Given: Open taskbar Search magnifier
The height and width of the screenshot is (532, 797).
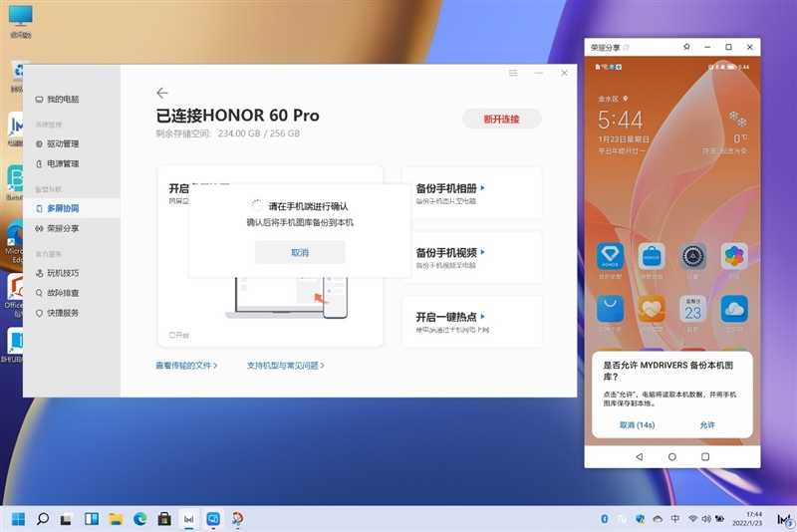Looking at the screenshot, I should click(x=43, y=519).
